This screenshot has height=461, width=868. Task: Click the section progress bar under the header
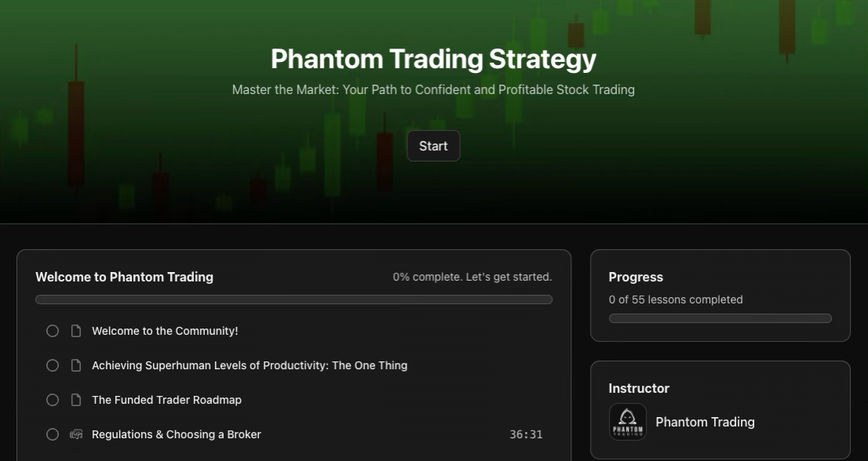point(294,299)
